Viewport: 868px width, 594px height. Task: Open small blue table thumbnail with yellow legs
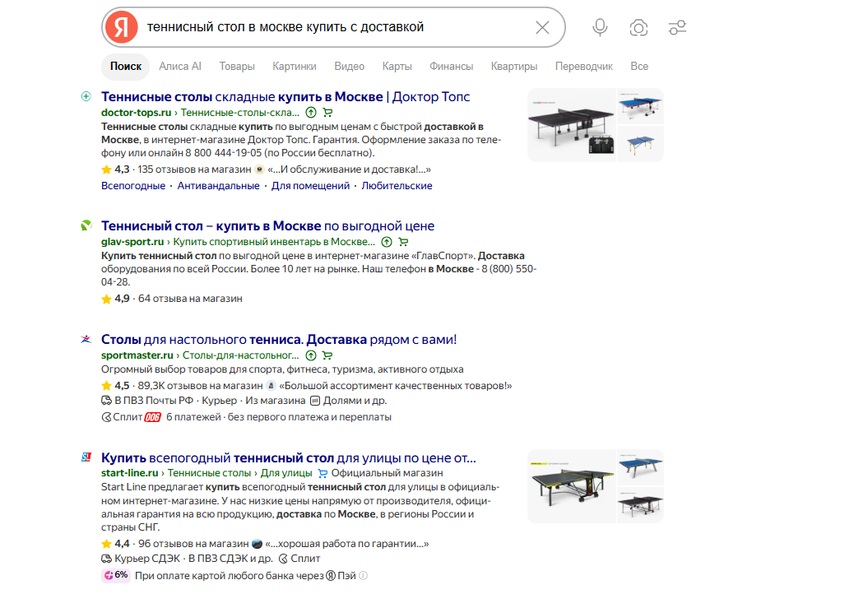[640, 144]
